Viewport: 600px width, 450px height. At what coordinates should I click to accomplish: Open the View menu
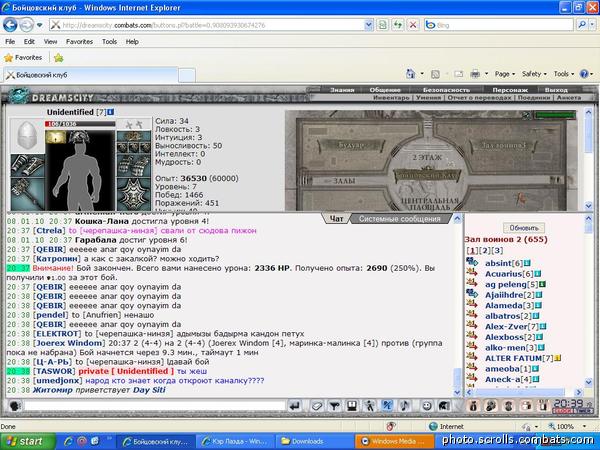[x=50, y=41]
